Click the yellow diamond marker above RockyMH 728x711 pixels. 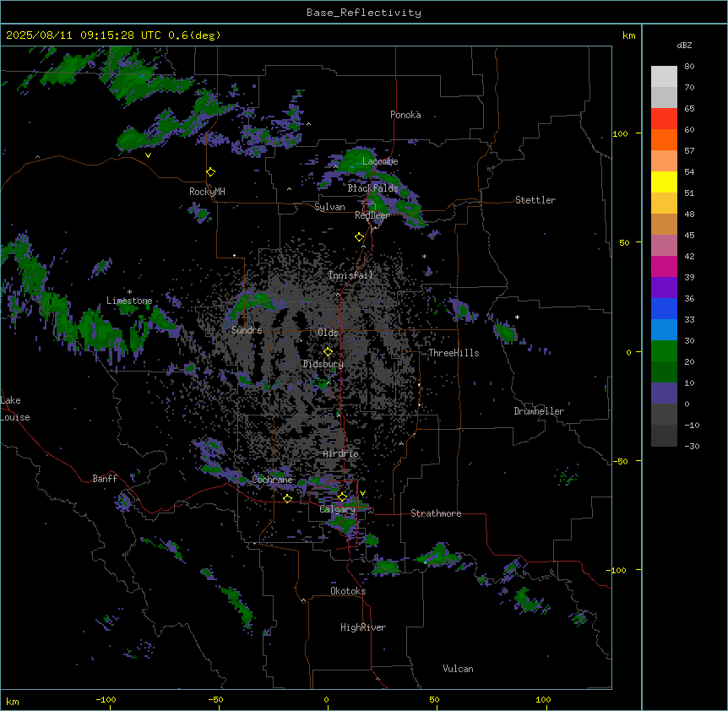point(211,172)
